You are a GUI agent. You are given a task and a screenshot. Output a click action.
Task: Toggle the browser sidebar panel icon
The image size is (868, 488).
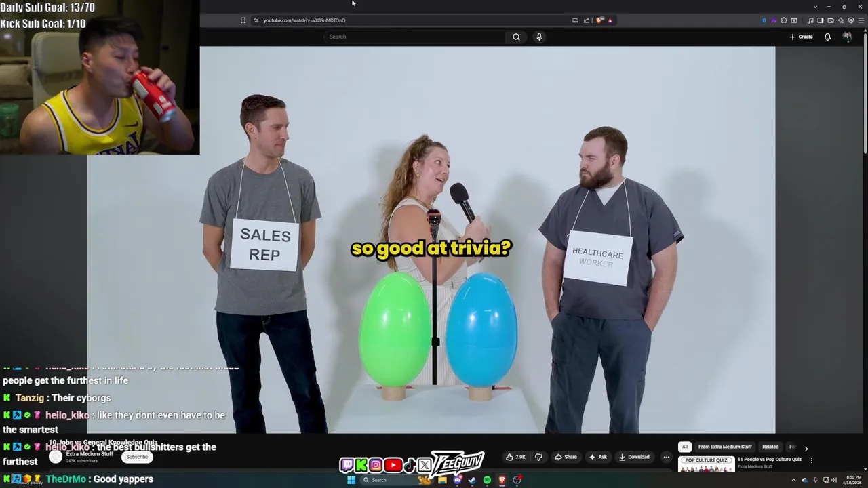click(821, 20)
